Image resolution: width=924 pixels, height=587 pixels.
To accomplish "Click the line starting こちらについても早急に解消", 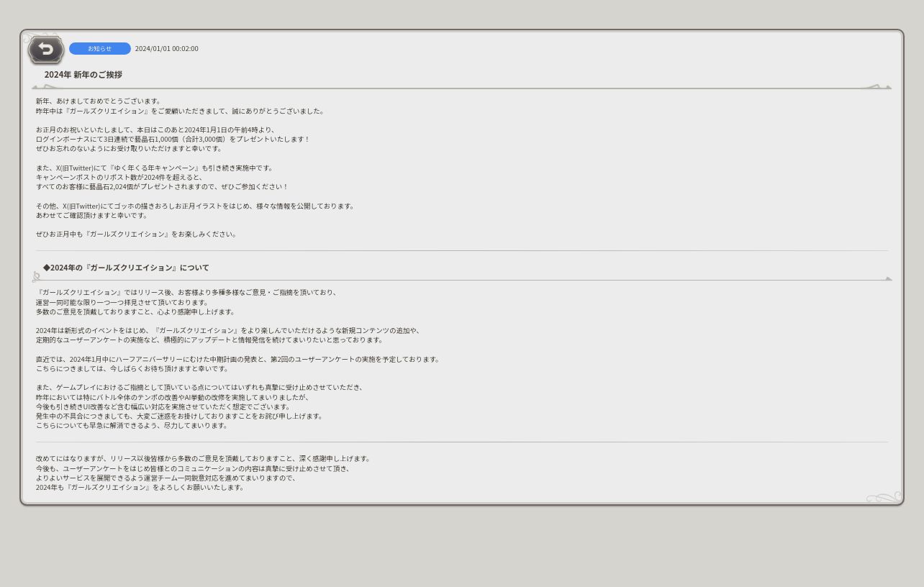I will click(132, 426).
